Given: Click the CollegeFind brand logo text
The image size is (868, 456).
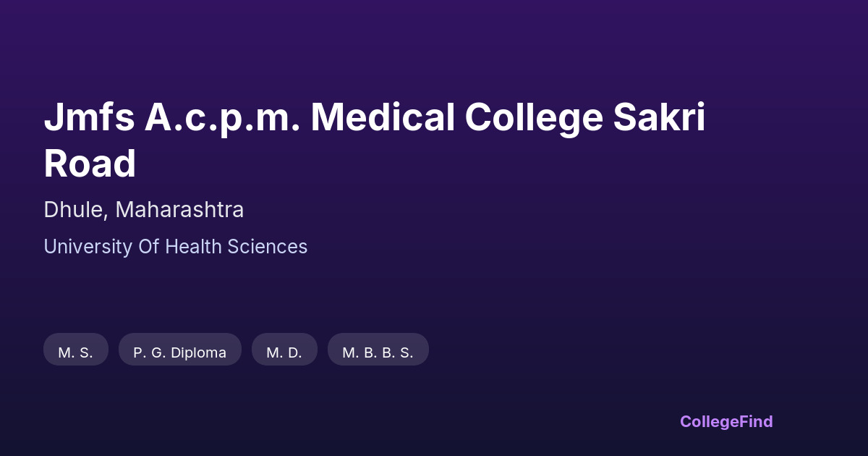Looking at the screenshot, I should pos(726,421).
